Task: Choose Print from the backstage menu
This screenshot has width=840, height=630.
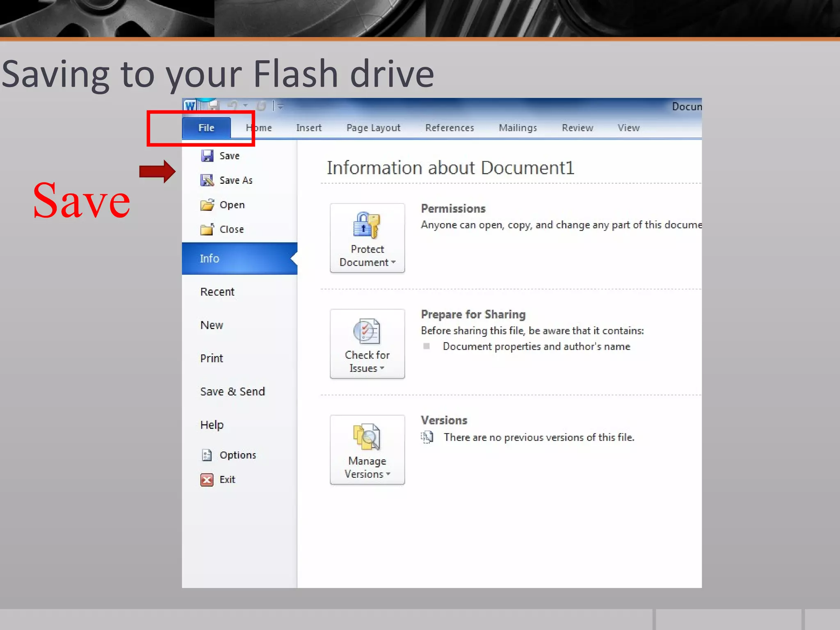Action: click(212, 358)
